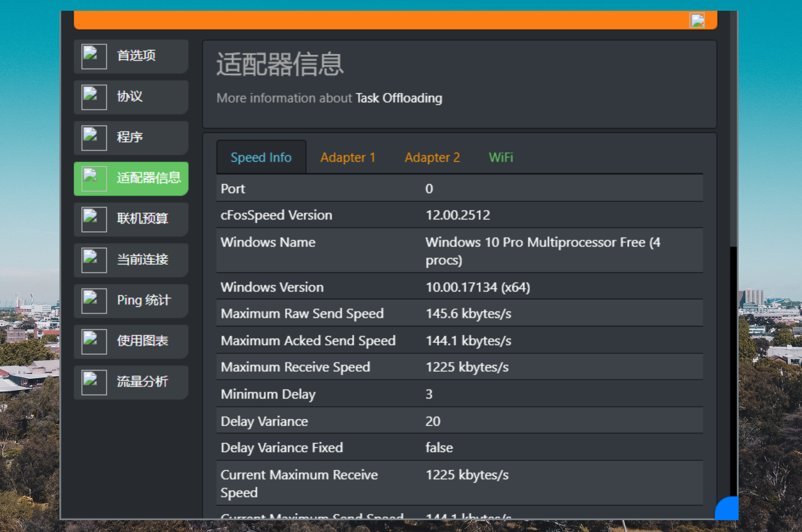Click the Windows 10 Pro Multiprocessor value
The image size is (802, 532).
coord(543,251)
